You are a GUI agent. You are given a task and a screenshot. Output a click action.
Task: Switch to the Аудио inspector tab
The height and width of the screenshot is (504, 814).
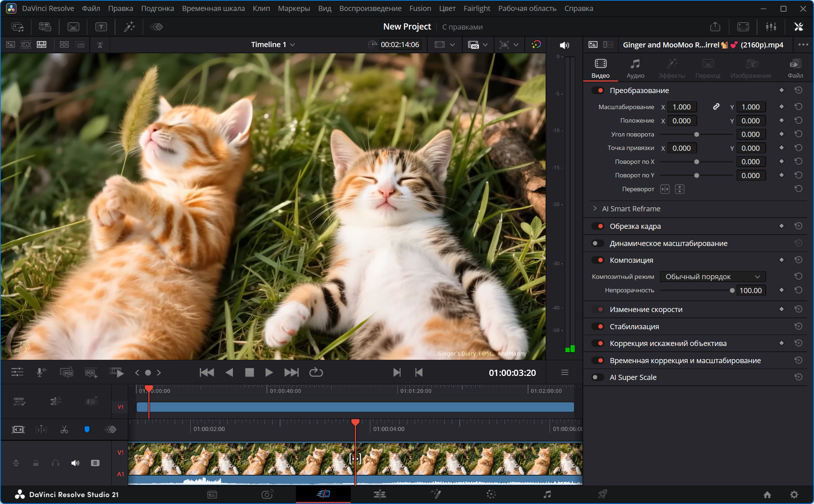click(x=635, y=69)
